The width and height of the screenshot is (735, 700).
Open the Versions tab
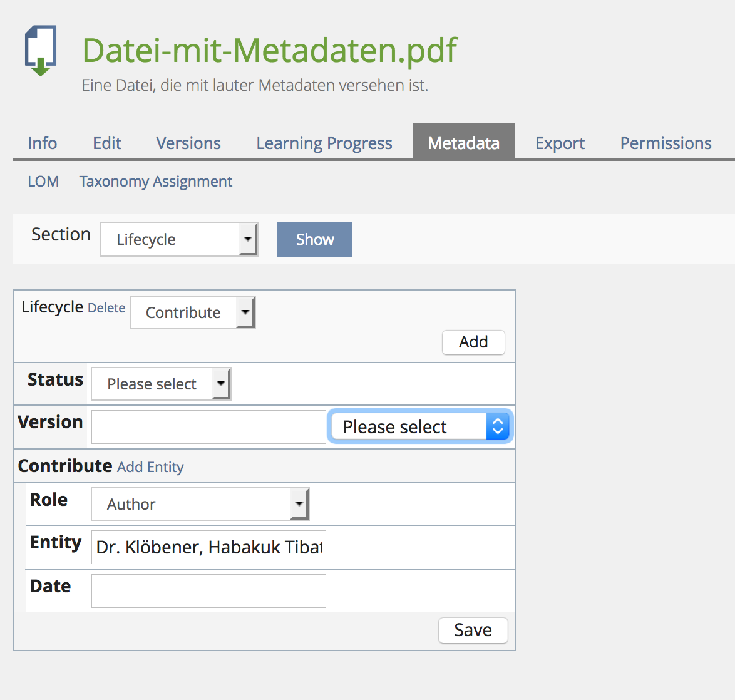click(188, 143)
